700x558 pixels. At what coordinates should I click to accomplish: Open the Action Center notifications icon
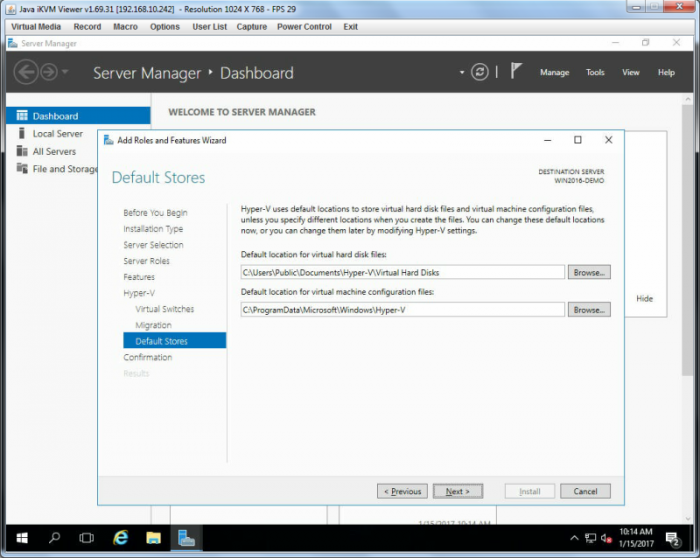(x=672, y=539)
